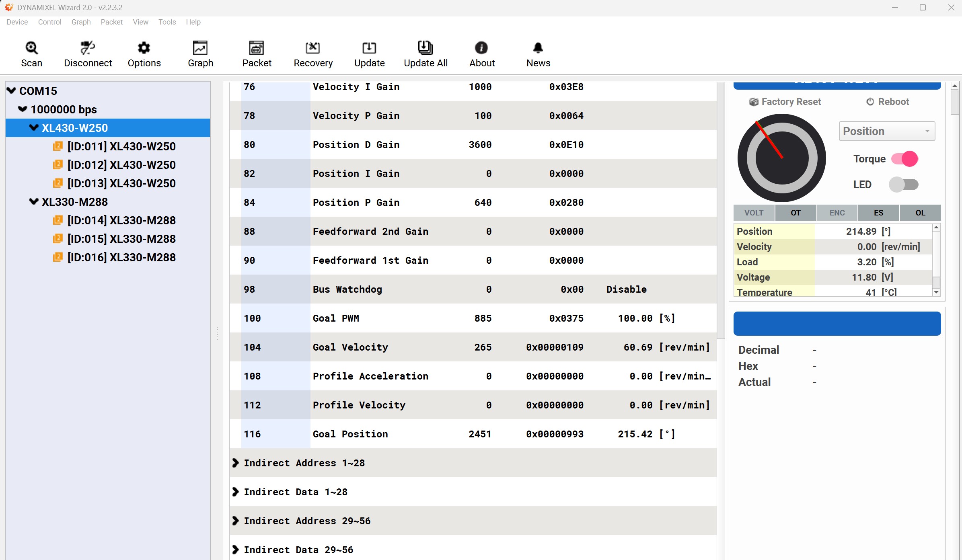Launch firmware Recovery icon

point(313,48)
